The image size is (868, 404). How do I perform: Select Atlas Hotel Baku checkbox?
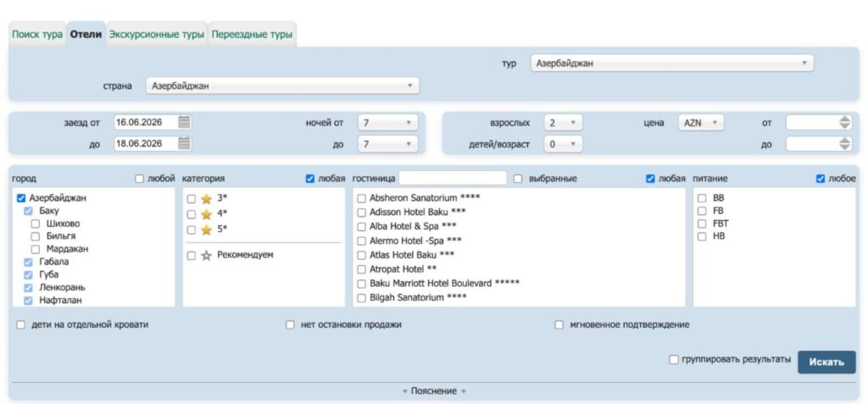click(361, 255)
